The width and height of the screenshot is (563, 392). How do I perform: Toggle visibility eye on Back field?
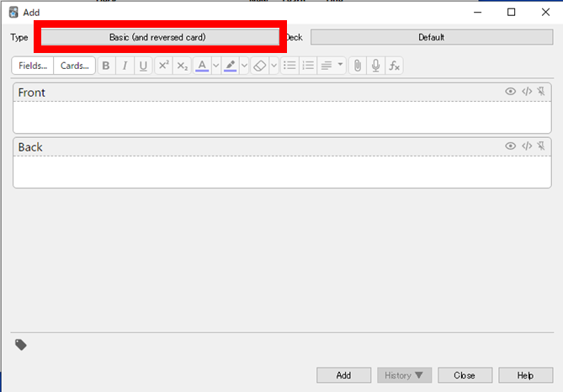(x=510, y=146)
